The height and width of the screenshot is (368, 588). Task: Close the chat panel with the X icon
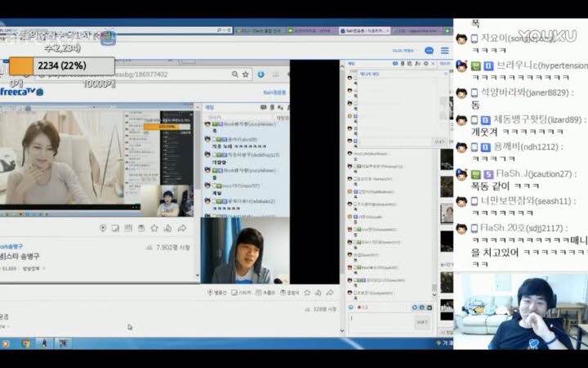click(433, 64)
